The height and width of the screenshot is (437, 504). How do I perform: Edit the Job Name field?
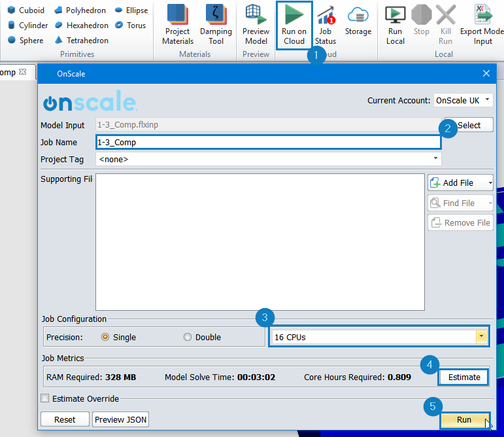(269, 142)
